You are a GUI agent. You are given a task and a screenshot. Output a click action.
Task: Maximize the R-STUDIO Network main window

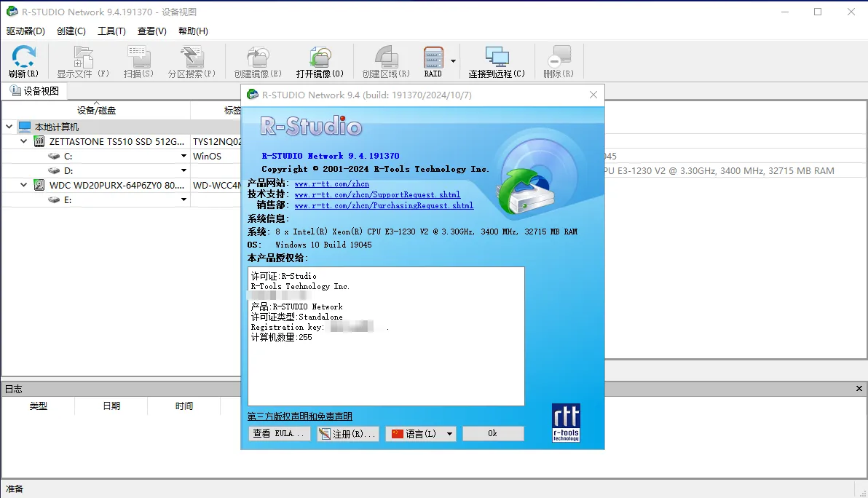point(818,12)
